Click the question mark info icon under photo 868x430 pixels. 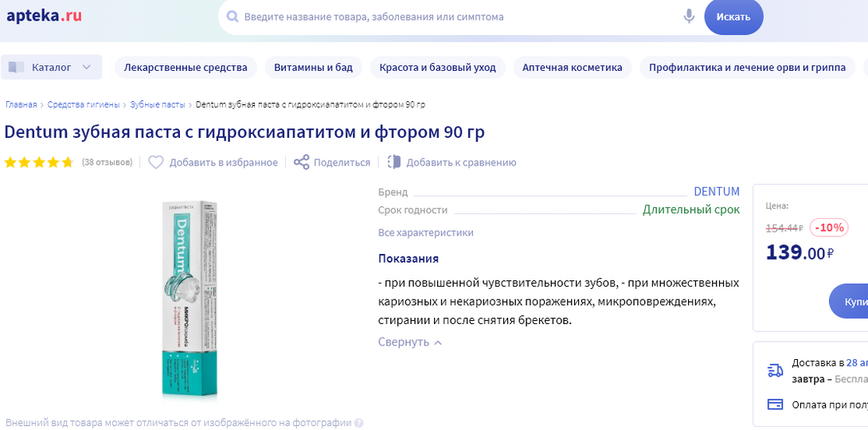358,424
